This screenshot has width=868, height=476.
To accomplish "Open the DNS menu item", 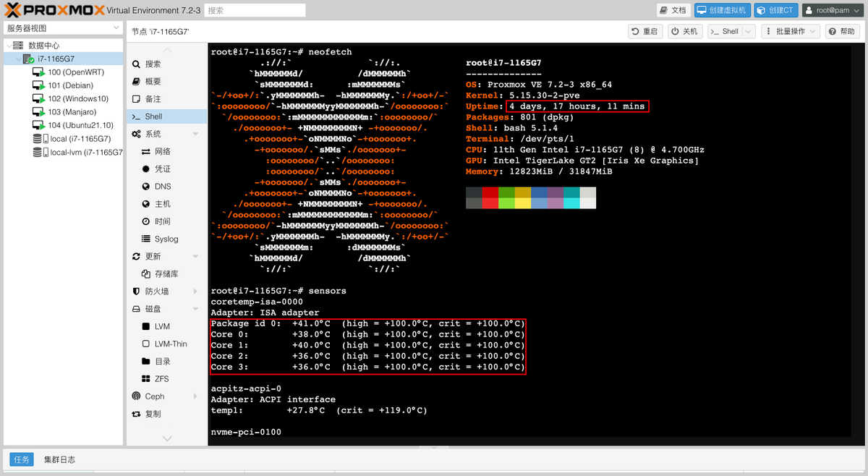I will pyautogui.click(x=166, y=186).
